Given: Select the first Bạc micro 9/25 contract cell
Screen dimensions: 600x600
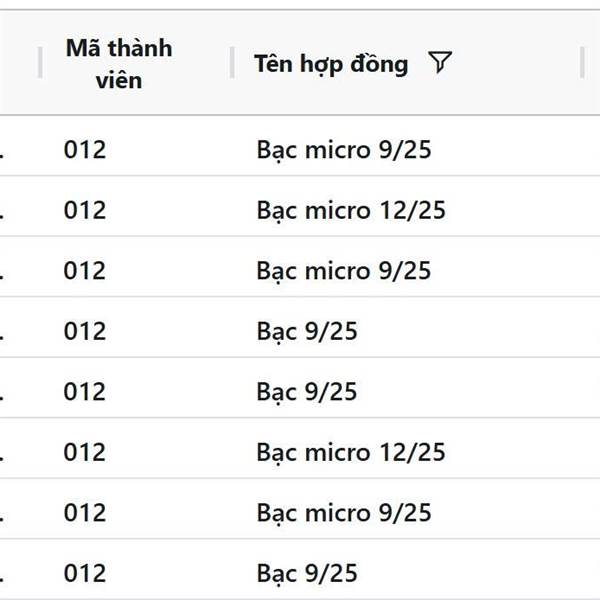Looking at the screenshot, I should pos(344,150).
